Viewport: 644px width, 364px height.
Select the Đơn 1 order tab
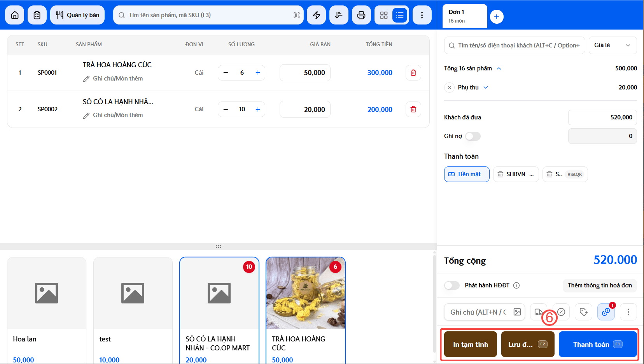pos(465,16)
